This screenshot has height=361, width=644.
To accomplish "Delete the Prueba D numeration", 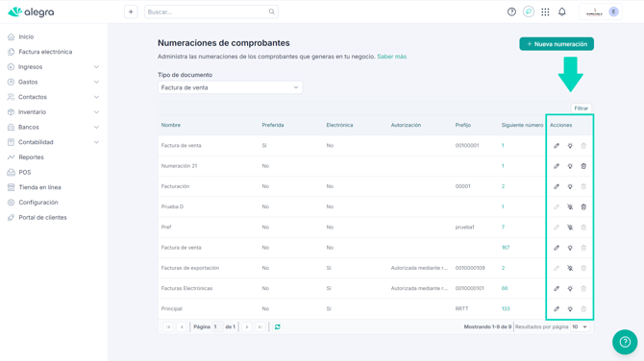I will (x=583, y=206).
